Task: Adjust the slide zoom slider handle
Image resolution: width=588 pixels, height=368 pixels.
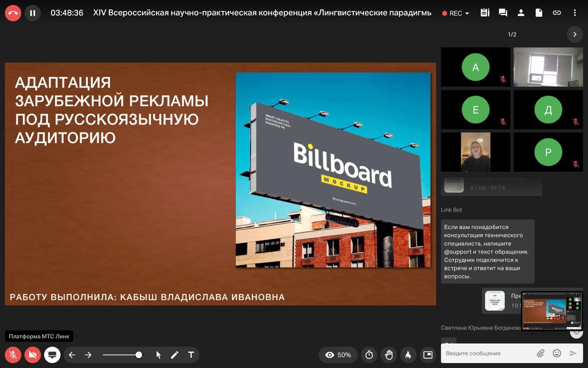Action: point(139,355)
